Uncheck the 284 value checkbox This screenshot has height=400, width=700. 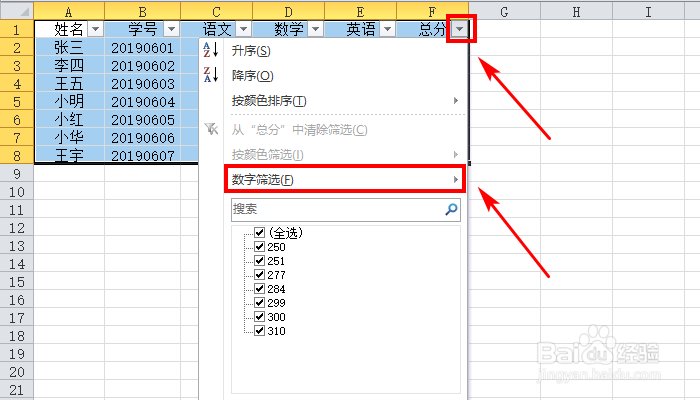259,288
